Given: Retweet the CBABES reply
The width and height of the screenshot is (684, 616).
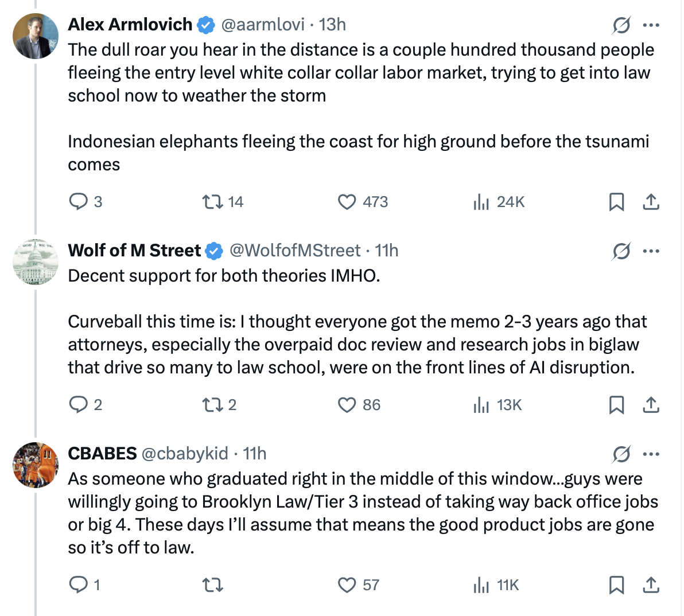Looking at the screenshot, I should (x=212, y=585).
